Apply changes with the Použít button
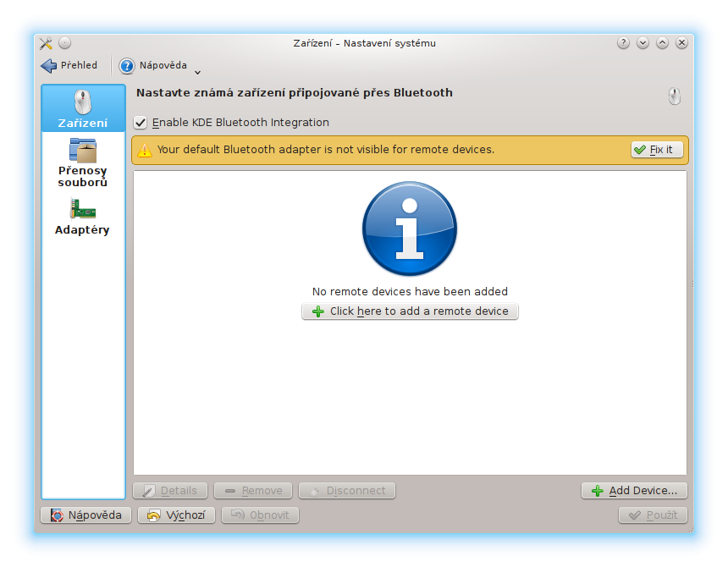 pyautogui.click(x=653, y=515)
